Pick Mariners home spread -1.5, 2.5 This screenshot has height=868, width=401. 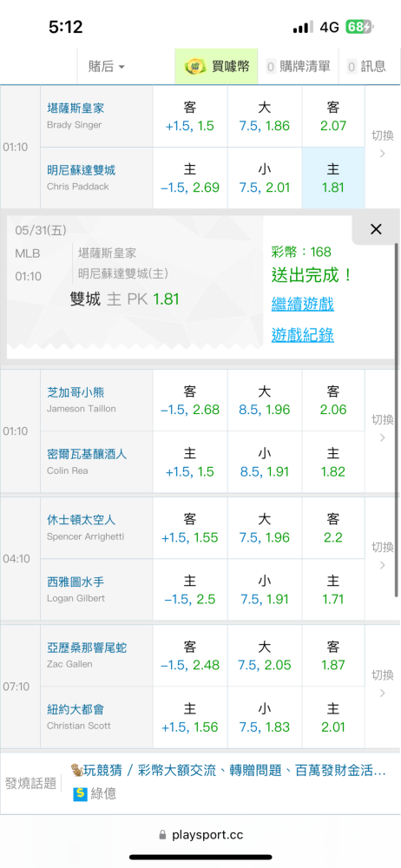point(190,590)
